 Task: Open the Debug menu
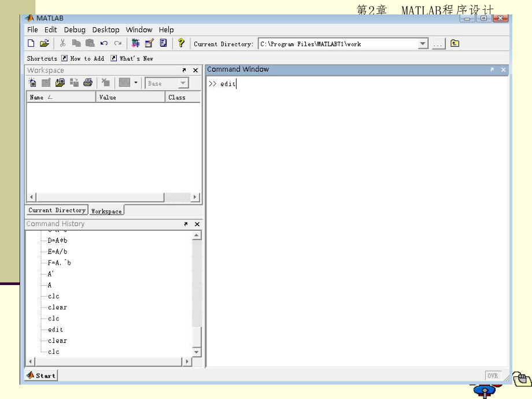75,29
